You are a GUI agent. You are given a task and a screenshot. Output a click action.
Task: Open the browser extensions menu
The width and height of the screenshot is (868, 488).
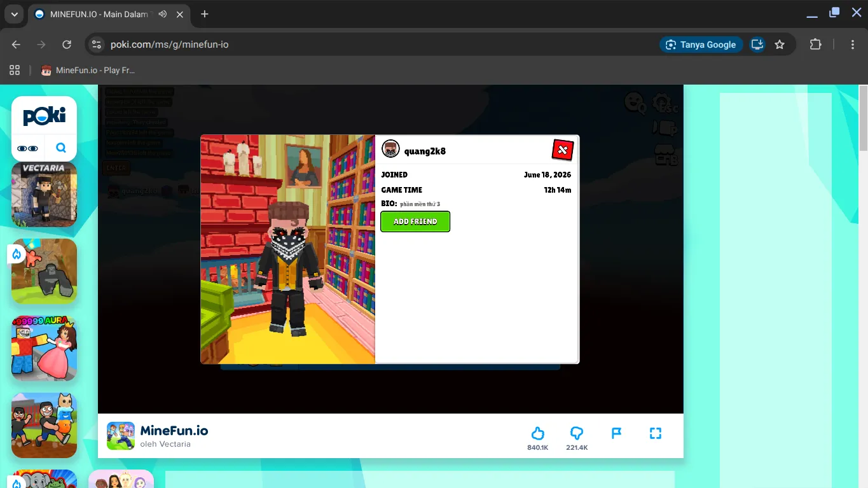[x=816, y=45]
